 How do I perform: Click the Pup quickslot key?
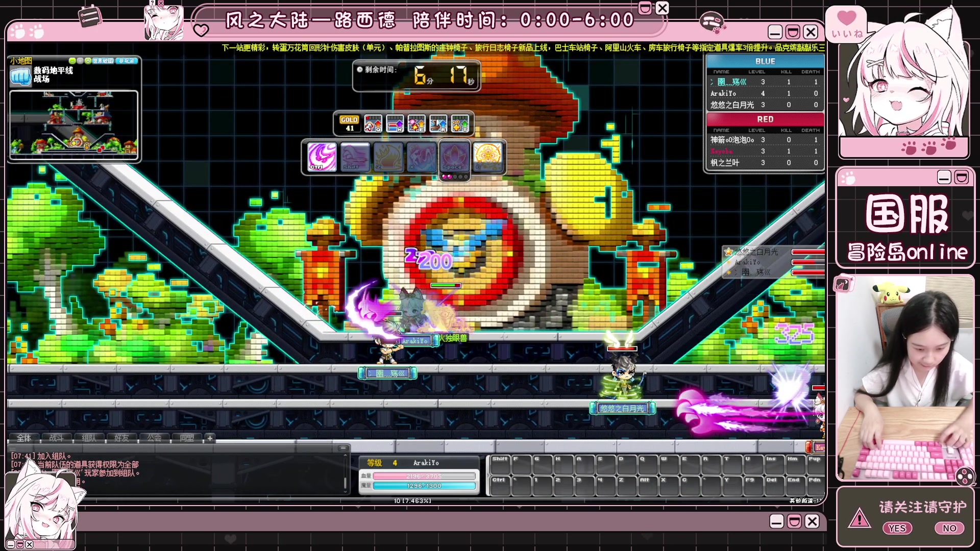click(x=815, y=464)
